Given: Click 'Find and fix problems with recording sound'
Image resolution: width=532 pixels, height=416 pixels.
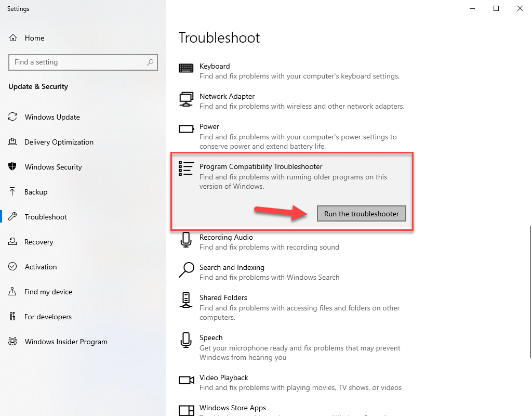Looking at the screenshot, I should click(270, 247).
